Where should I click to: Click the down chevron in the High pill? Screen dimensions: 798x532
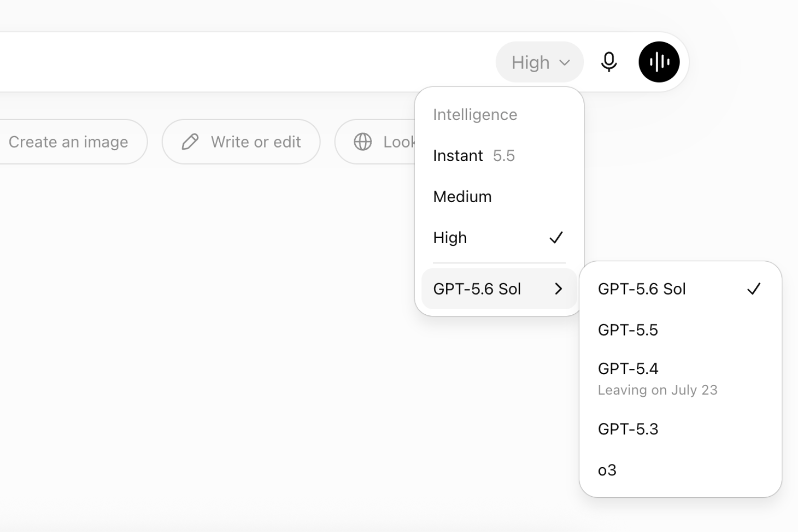coord(565,63)
